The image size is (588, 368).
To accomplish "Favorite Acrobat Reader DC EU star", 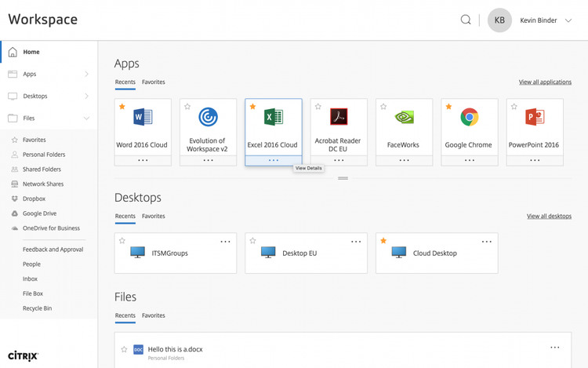I will coord(318,107).
